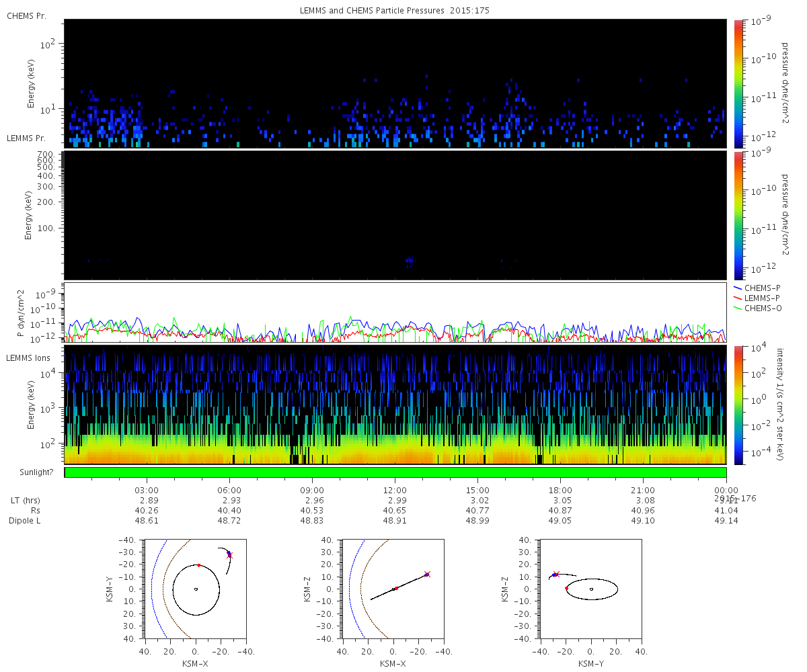Image resolution: width=807 pixels, height=672 pixels.
Task: Click the green Sunlight indicator bar
Action: [x=395, y=472]
